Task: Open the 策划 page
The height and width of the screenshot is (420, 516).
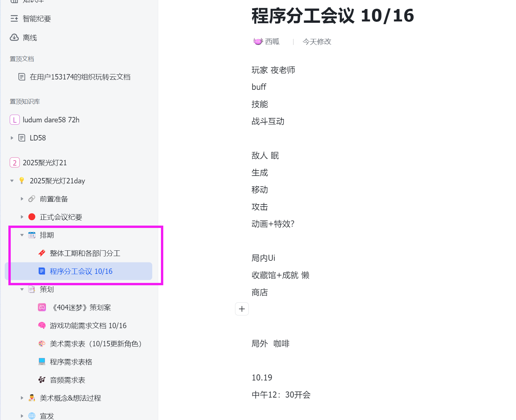Action: tap(47, 290)
